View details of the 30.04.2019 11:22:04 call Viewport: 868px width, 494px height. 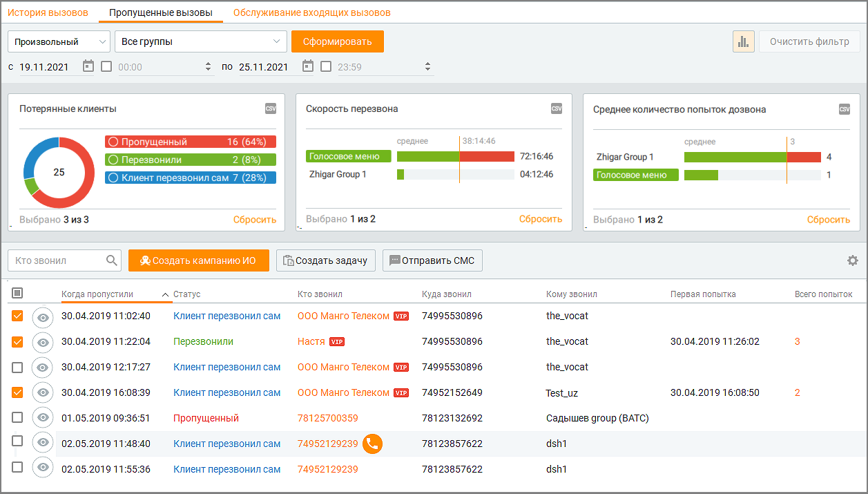coord(43,342)
